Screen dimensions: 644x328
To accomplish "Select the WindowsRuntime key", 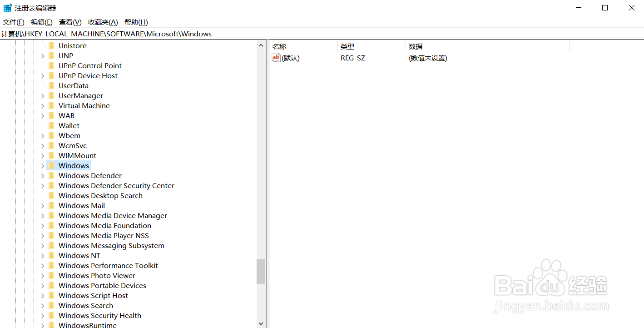I will coord(88,325).
